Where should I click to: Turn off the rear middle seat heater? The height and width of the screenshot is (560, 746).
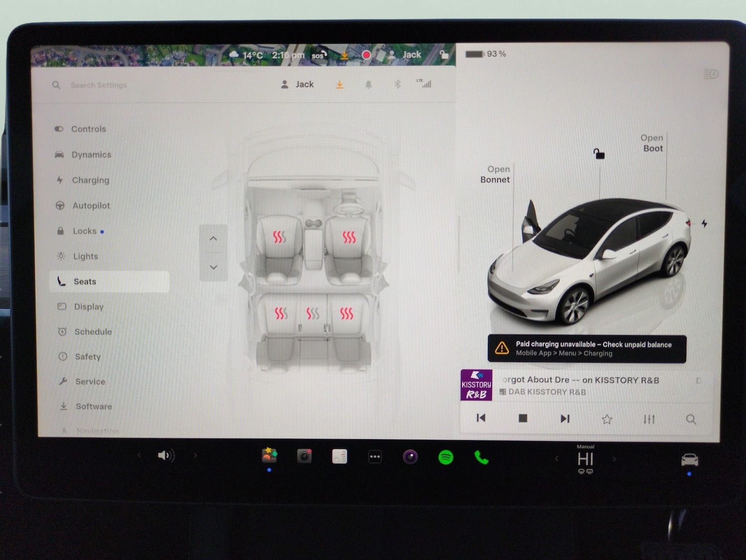tap(313, 313)
